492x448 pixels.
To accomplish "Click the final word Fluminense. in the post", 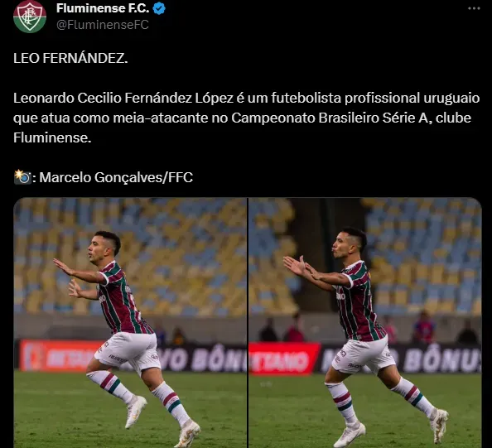I will [52, 137].
